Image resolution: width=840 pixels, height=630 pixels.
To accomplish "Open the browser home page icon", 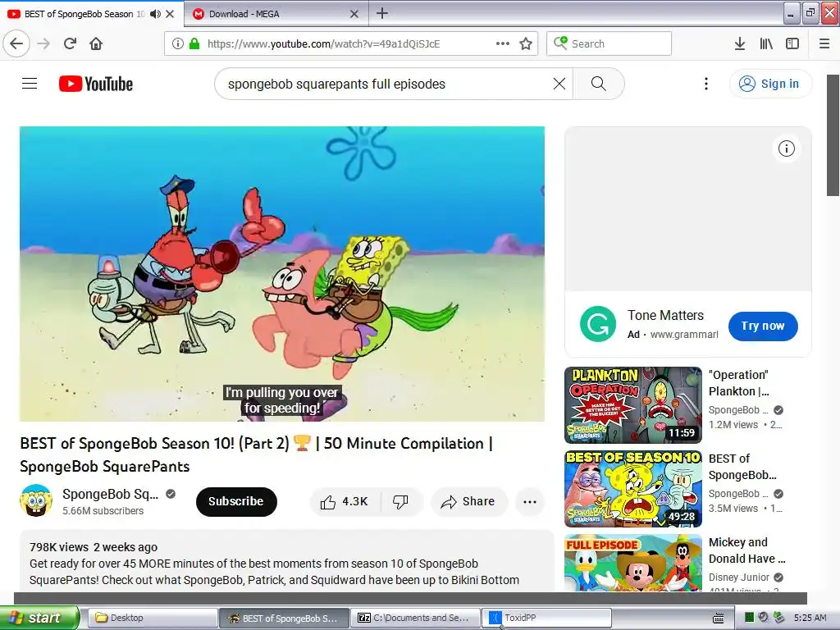I will (x=96, y=43).
